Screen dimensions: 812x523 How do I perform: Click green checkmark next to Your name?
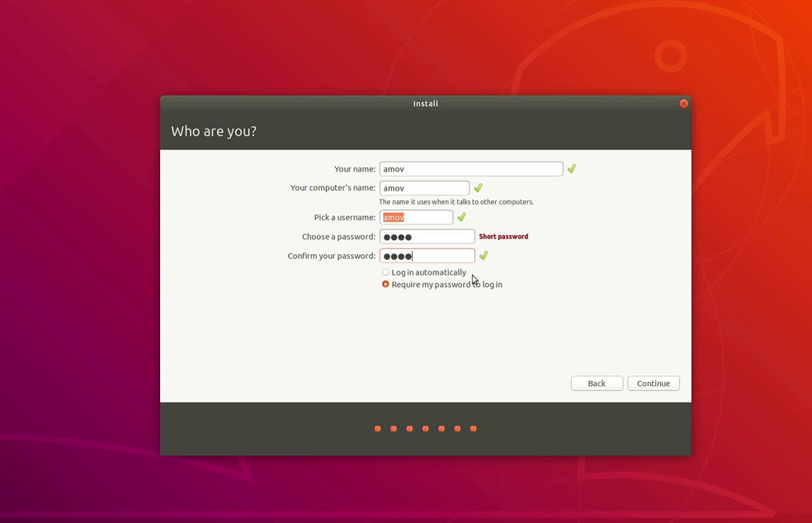571,169
